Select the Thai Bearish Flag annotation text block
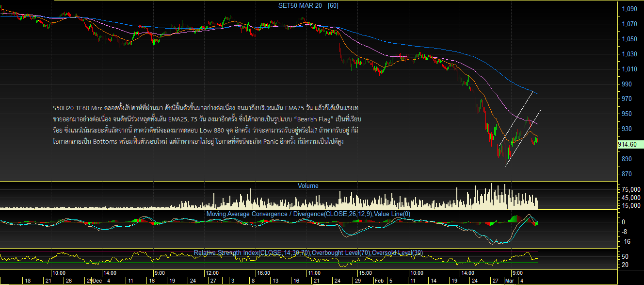The width and height of the screenshot is (644, 285). 208,125
